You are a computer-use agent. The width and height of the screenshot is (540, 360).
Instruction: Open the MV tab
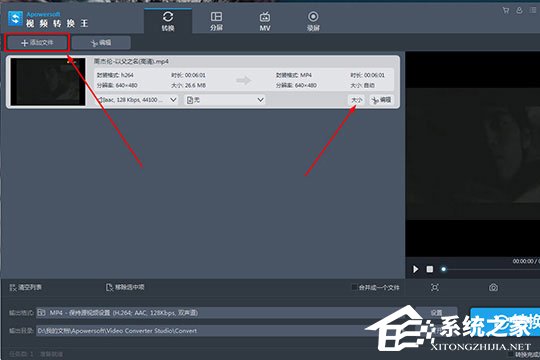point(264,21)
